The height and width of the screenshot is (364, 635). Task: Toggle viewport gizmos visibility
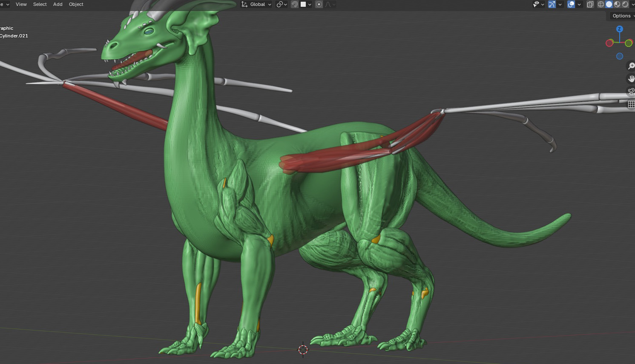(552, 4)
